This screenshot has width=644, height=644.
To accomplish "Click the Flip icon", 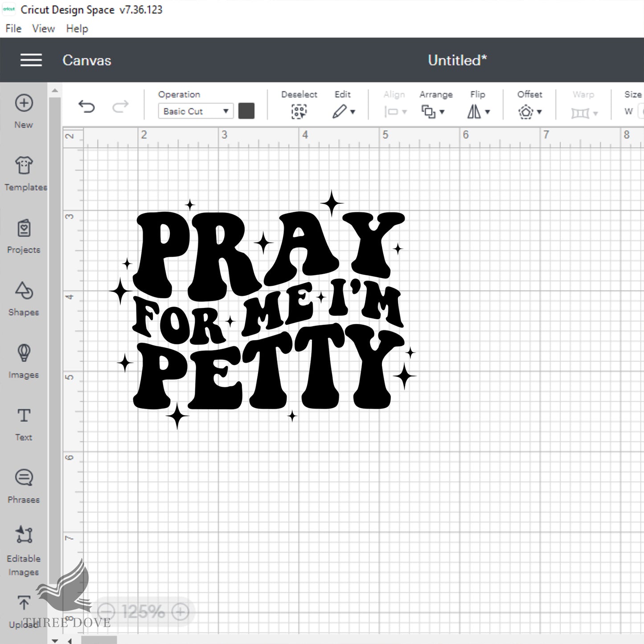I will click(x=474, y=111).
